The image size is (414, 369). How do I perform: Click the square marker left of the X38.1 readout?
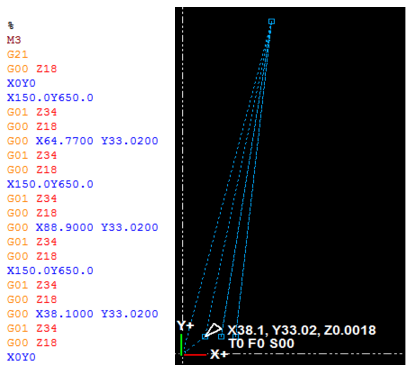(221, 337)
